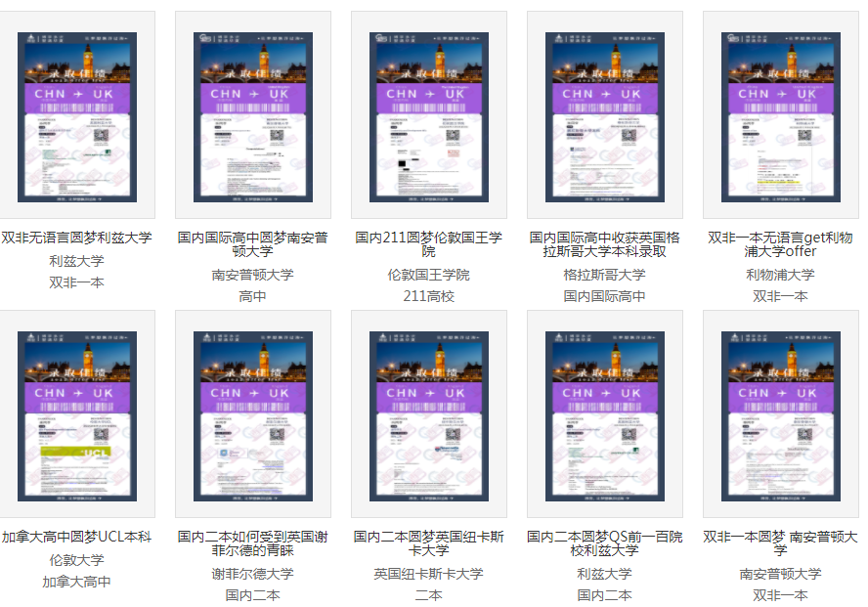Select the 英国纽卡斯卡大学 university label
The image size is (868, 607).
429,575
